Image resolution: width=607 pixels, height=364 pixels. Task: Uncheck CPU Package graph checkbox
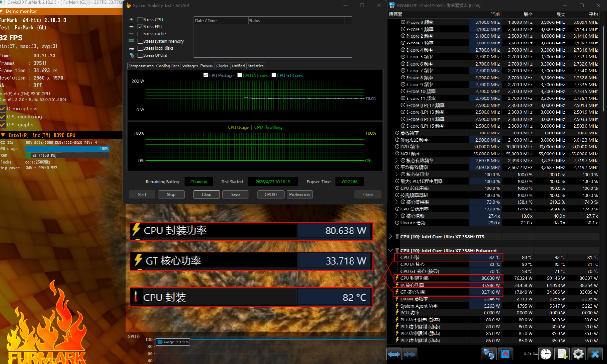point(206,75)
